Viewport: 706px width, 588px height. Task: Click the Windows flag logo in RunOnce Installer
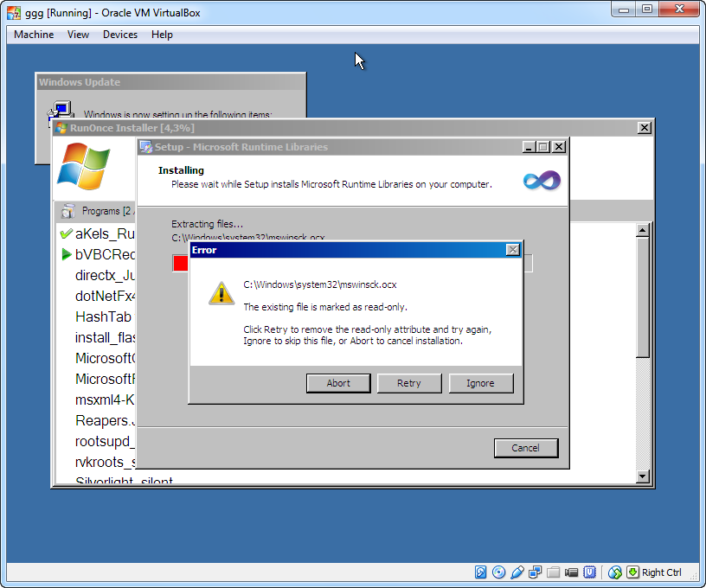84,167
